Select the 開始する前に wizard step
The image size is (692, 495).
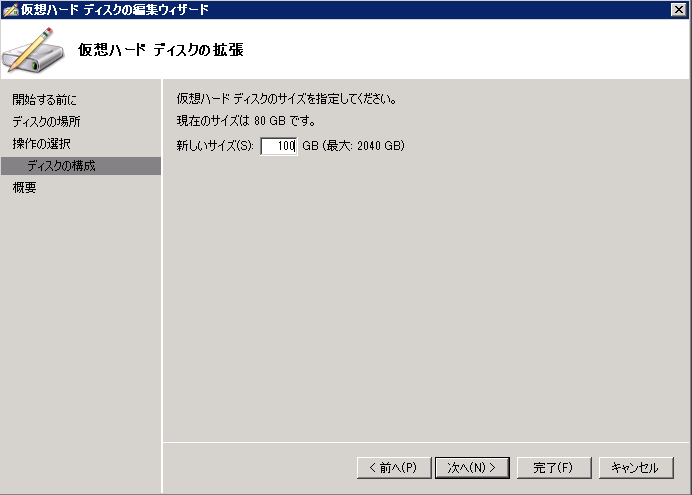[x=44, y=100]
